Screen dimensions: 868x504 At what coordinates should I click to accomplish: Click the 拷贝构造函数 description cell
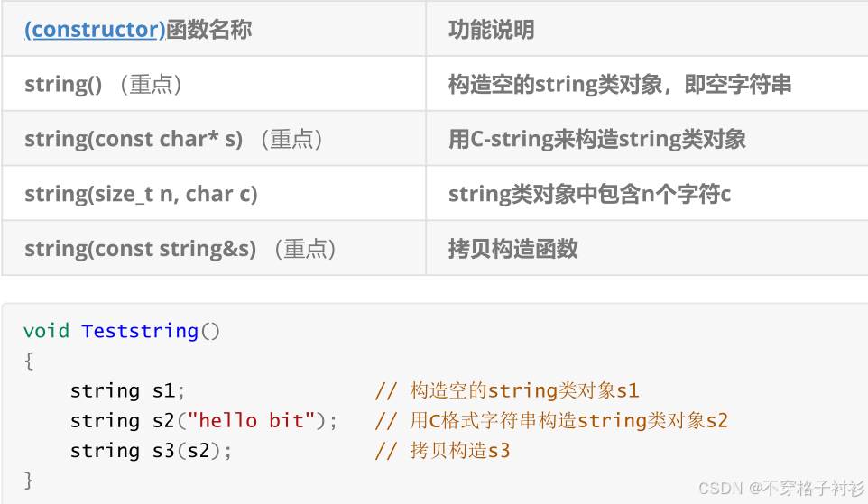(647, 249)
